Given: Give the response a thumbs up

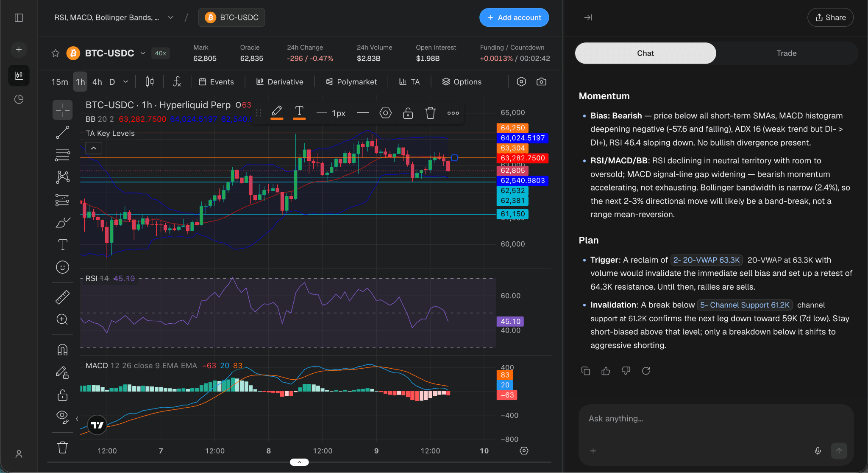Looking at the screenshot, I should point(606,371).
